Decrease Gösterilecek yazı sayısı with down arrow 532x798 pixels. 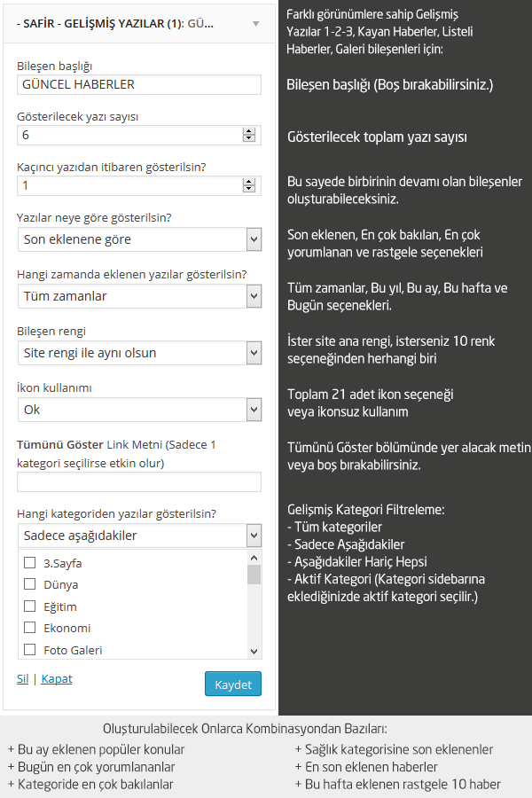(x=249, y=138)
